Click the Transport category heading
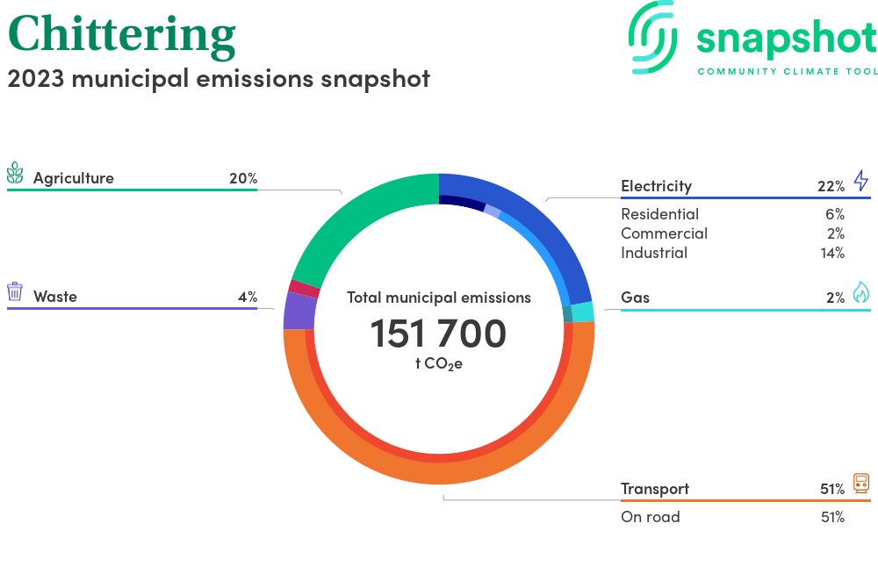The height and width of the screenshot is (588, 878). point(655,489)
